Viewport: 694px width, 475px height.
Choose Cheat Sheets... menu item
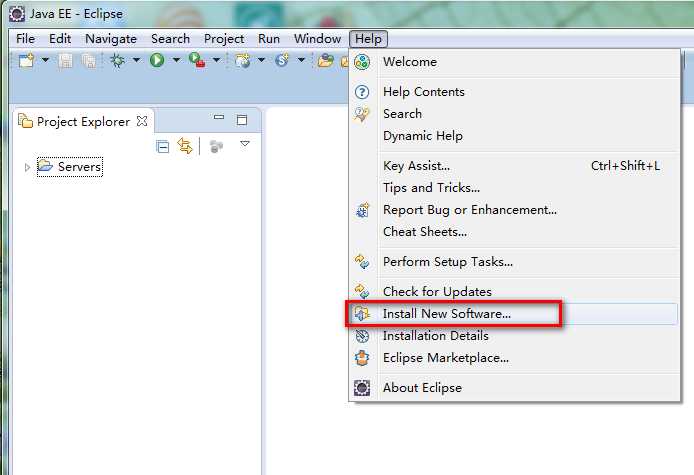point(514,232)
